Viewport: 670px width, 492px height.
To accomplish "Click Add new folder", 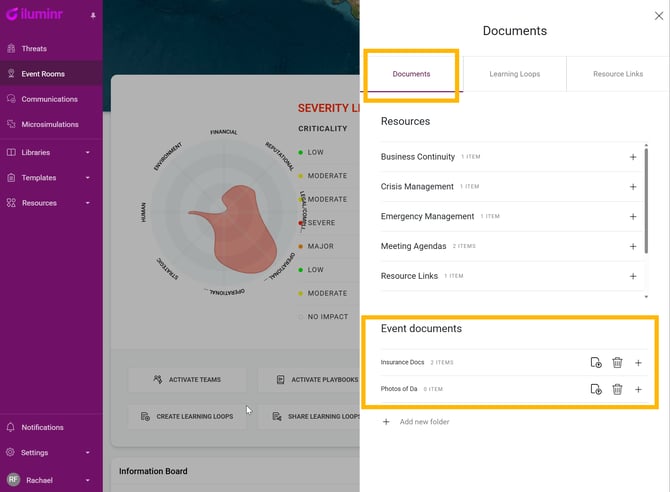I will (424, 422).
